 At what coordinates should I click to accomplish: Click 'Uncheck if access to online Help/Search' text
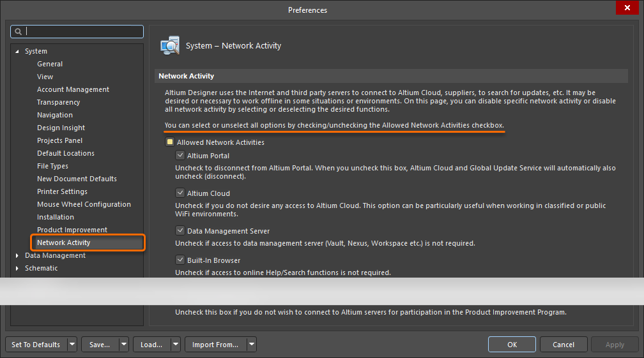click(283, 272)
